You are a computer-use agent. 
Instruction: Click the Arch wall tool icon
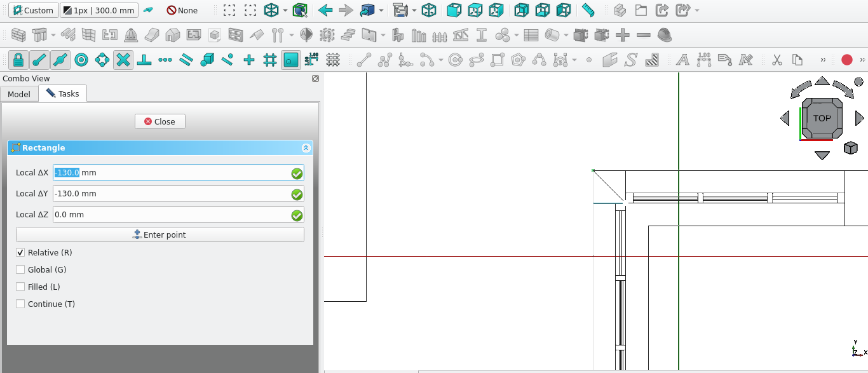(18, 35)
